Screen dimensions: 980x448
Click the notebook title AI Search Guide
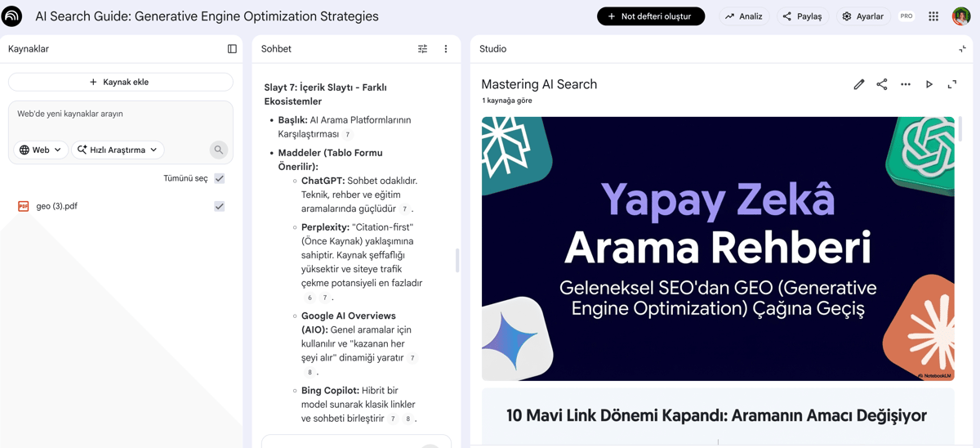pyautogui.click(x=207, y=16)
